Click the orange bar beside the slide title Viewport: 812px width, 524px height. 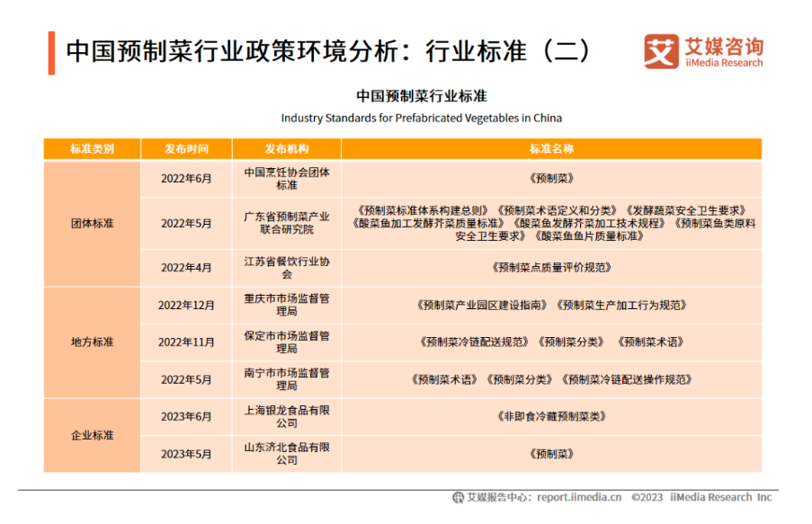tap(51, 52)
